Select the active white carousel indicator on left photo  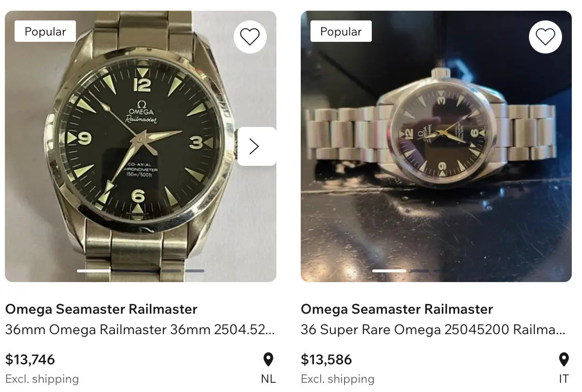[93, 270]
